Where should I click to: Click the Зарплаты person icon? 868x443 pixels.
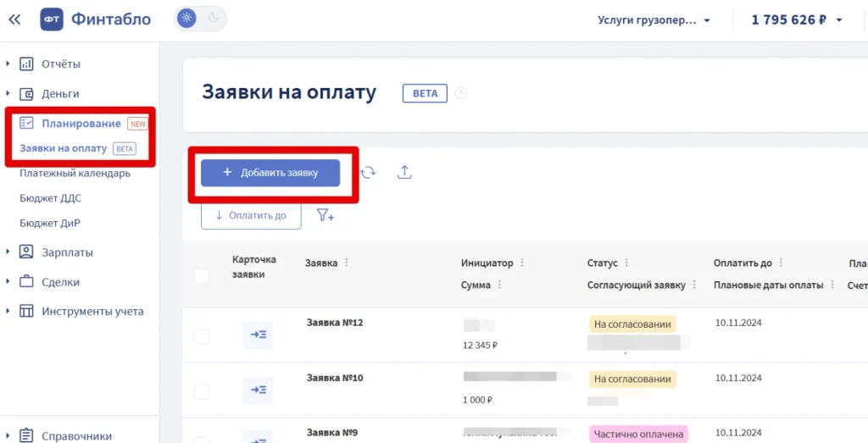(x=26, y=252)
